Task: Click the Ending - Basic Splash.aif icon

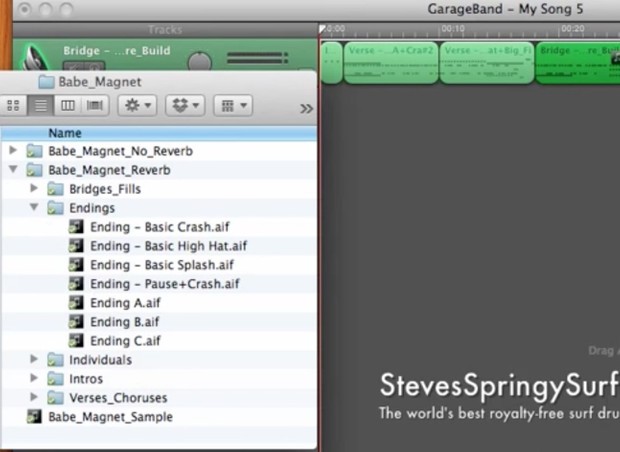Action: 76,265
